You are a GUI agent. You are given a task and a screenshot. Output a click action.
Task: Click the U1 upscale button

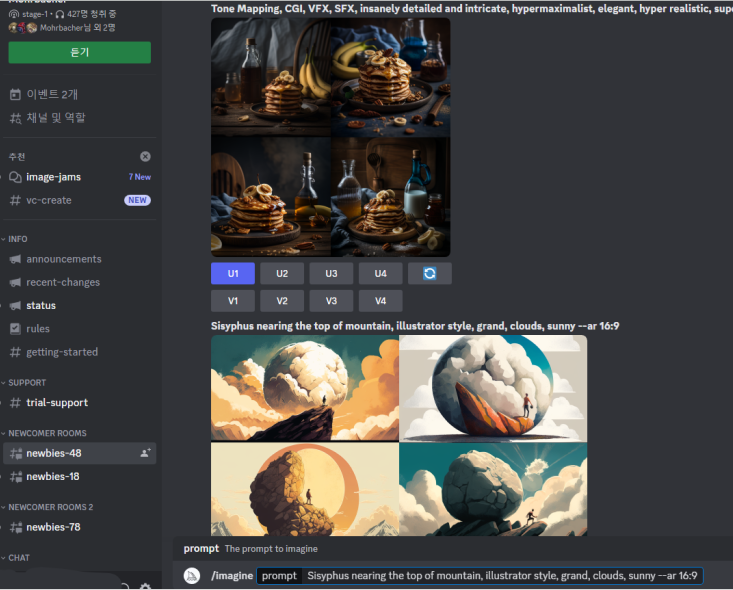233,273
